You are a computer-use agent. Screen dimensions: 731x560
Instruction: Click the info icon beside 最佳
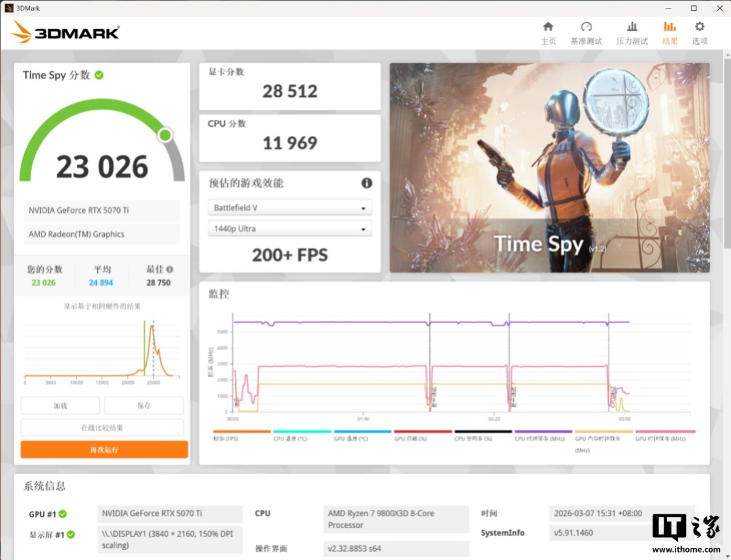click(x=169, y=269)
